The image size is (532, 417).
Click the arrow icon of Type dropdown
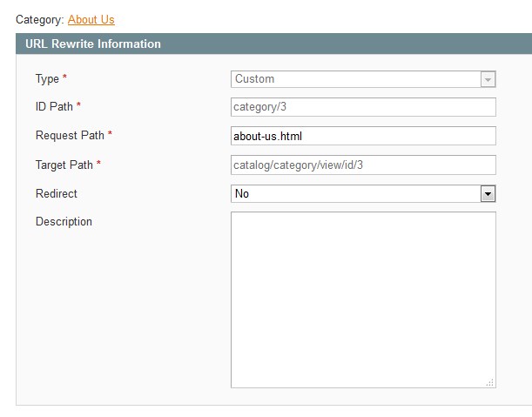(488, 79)
